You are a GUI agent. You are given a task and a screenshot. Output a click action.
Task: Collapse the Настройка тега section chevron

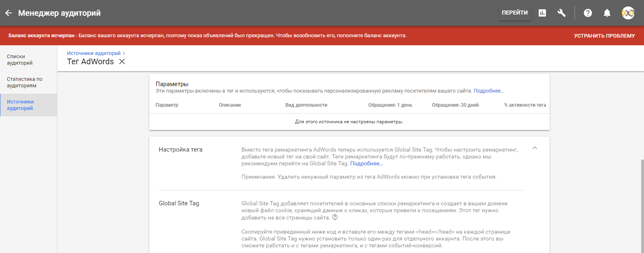click(535, 148)
